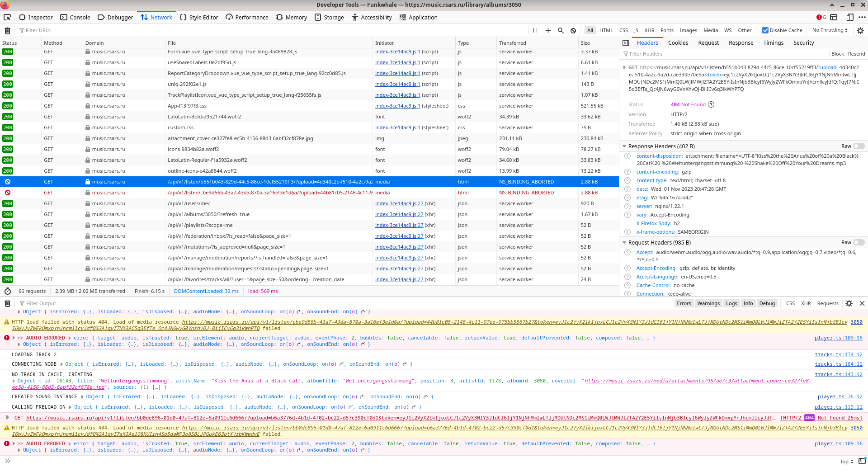Toggle the Logs console filter
This screenshot has height=476, width=868.
(731, 303)
